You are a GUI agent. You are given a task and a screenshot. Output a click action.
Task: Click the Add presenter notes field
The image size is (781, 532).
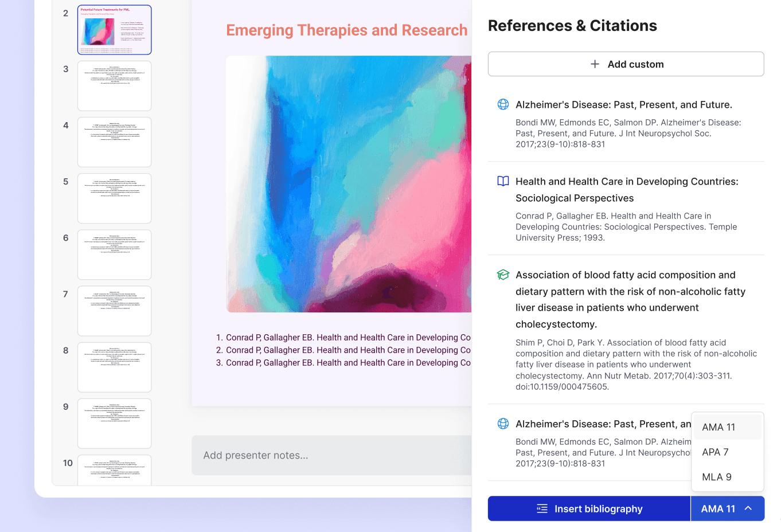(331, 455)
